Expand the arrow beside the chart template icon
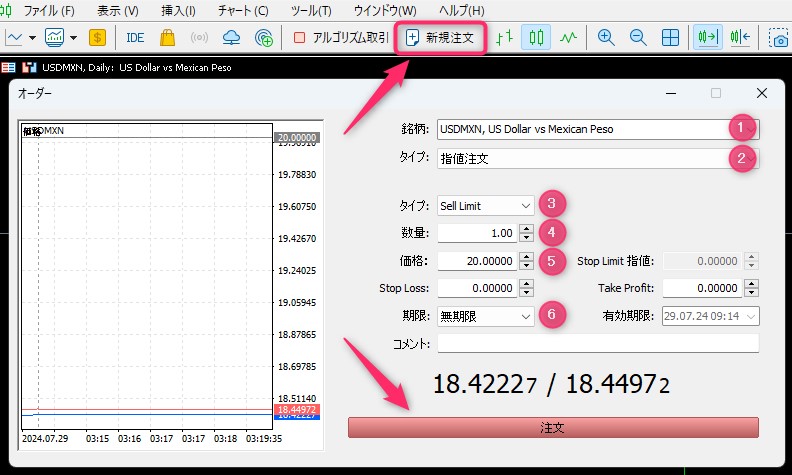 pyautogui.click(x=73, y=38)
